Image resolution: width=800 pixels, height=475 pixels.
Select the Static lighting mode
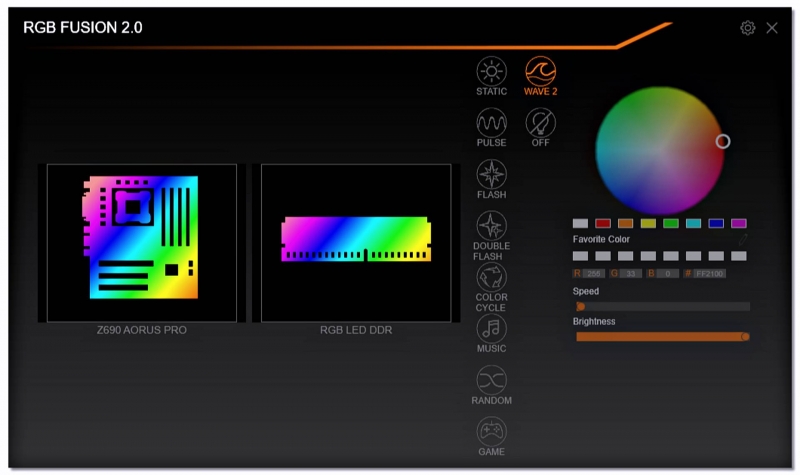click(491, 76)
